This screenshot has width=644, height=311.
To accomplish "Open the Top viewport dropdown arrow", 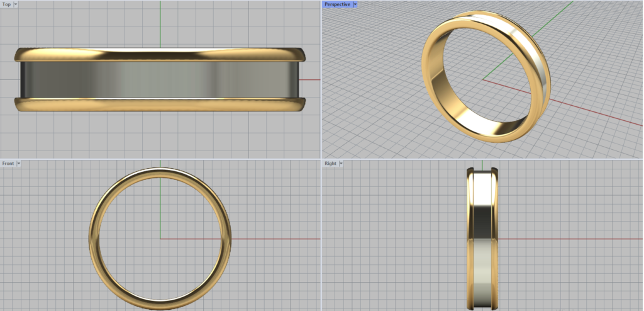I will click(15, 4).
